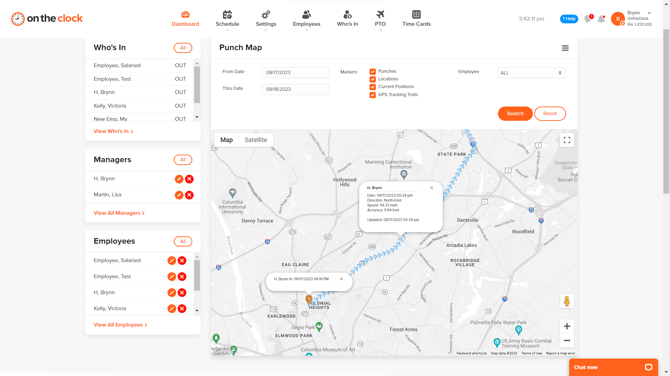Click the Search button
This screenshot has height=376, width=670.
click(x=515, y=114)
